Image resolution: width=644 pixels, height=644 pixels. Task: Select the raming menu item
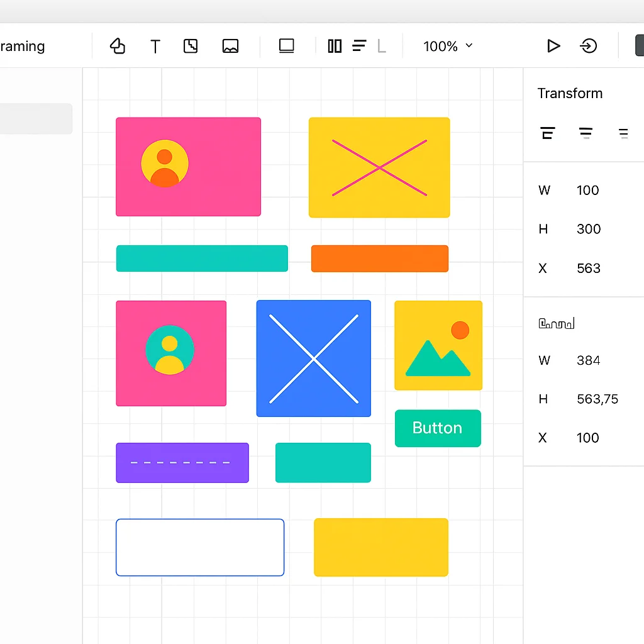pos(23,46)
